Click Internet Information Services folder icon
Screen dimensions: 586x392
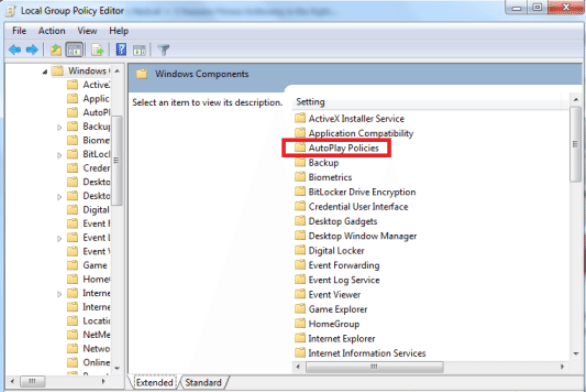[300, 353]
